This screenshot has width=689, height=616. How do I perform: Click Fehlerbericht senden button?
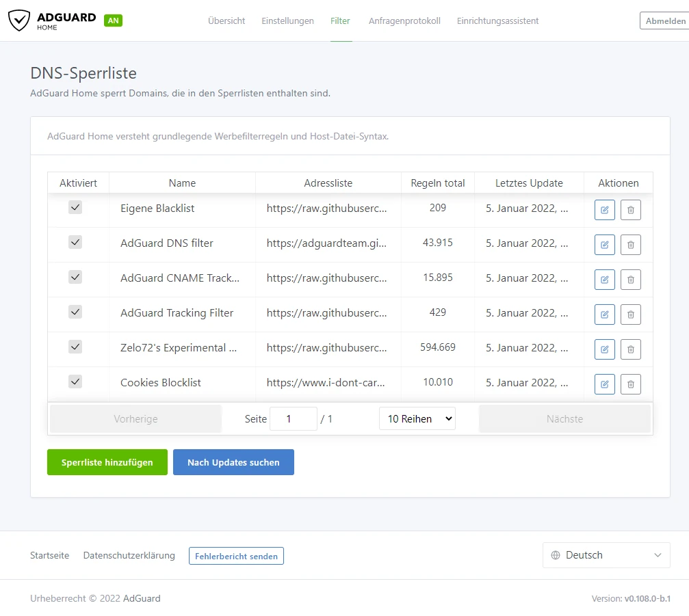(x=237, y=556)
